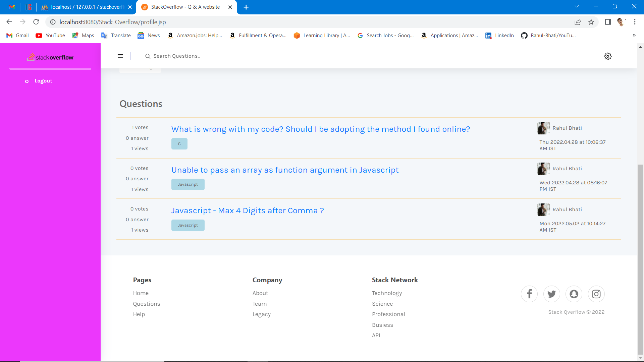Switch to the localhost phpMyAdmin tab
644x362 pixels.
tap(86, 7)
